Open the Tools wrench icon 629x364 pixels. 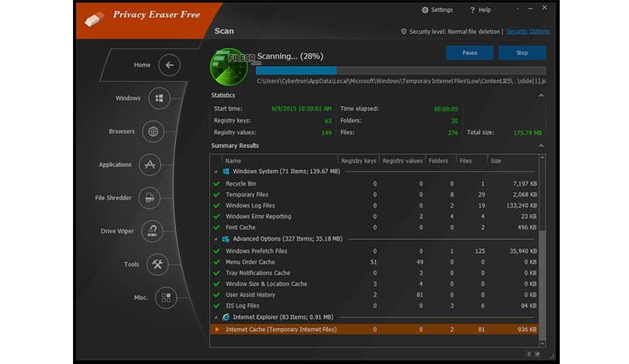coord(156,265)
